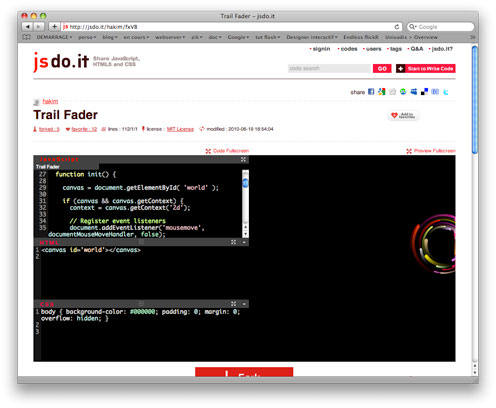The width and height of the screenshot is (496, 408).
Task: Open the webserver bookmarks folder
Action: click(170, 37)
